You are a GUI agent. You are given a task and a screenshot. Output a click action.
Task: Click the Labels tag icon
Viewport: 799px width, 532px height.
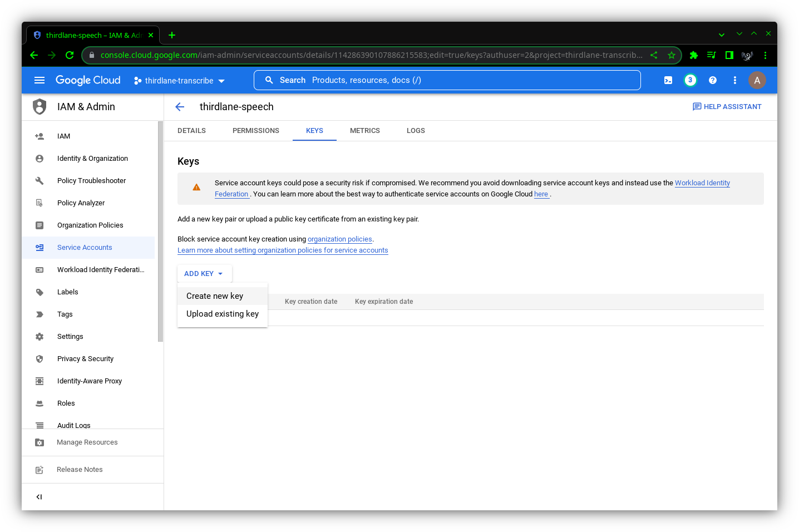40,292
